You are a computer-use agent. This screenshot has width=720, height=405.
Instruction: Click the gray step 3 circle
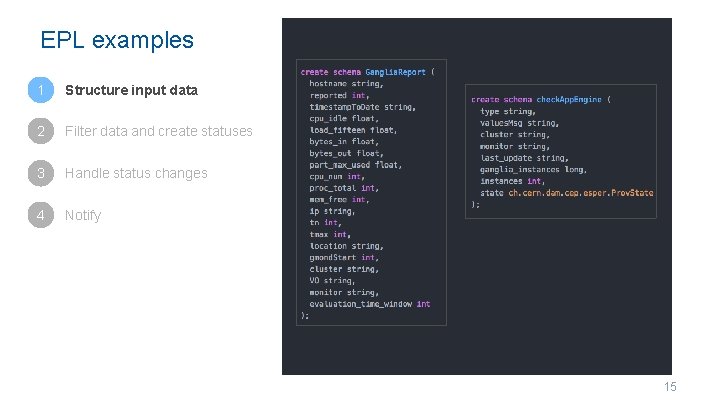coord(41,173)
